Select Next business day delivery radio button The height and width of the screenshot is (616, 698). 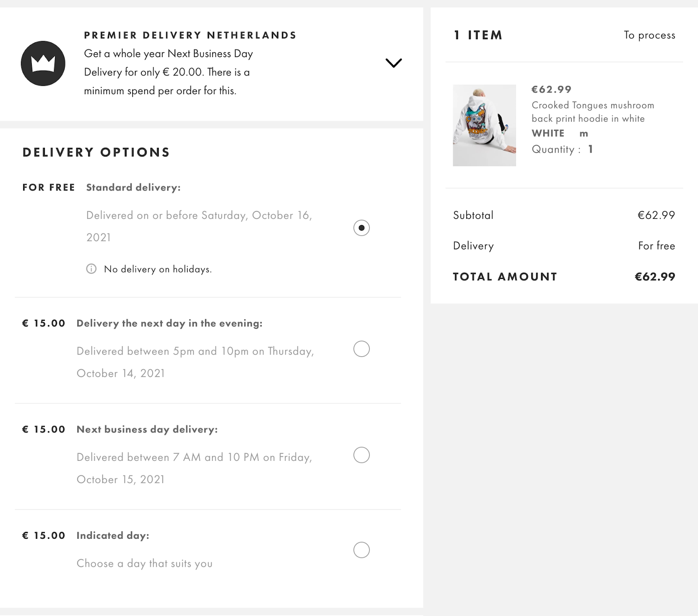(361, 455)
